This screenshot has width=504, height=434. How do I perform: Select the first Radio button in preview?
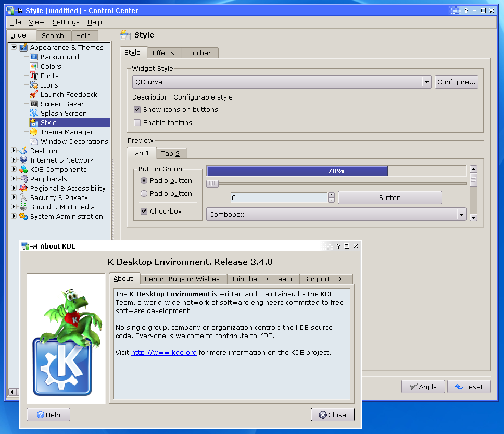point(144,180)
